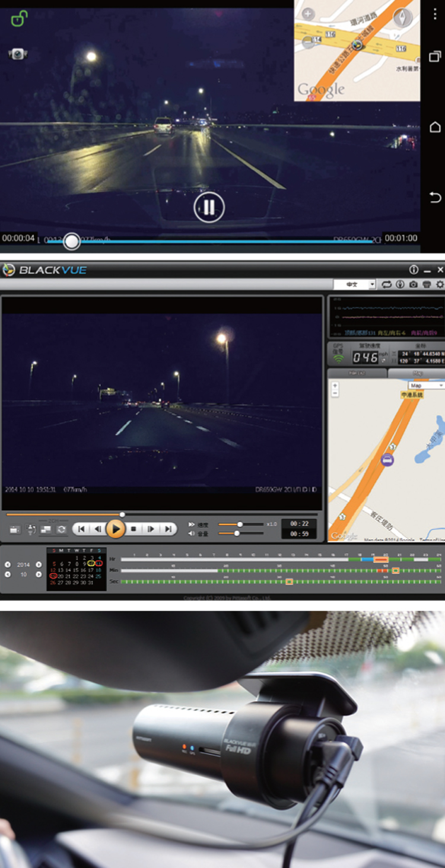Open the Android three-dot overflow menu
Screen dimensions: 445x868
click(435, 15)
